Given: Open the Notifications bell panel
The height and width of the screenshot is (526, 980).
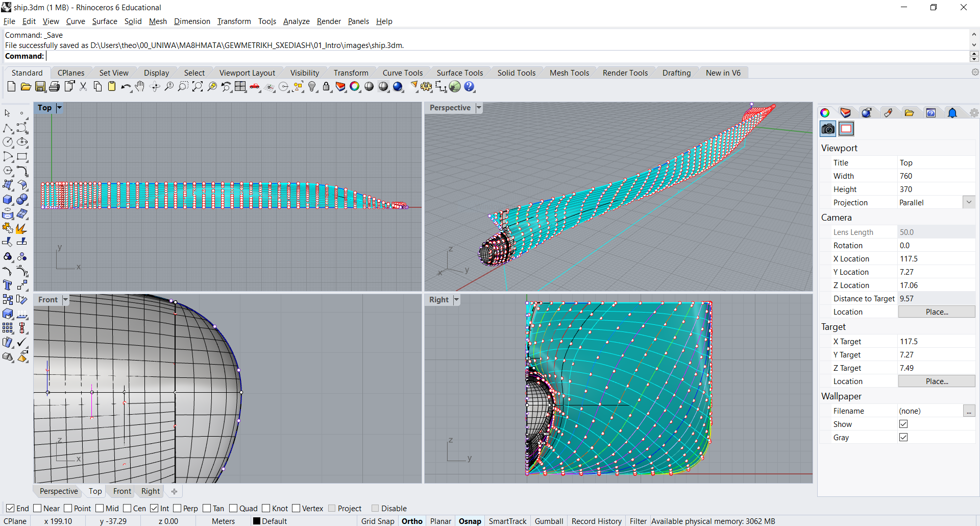Looking at the screenshot, I should (952, 113).
